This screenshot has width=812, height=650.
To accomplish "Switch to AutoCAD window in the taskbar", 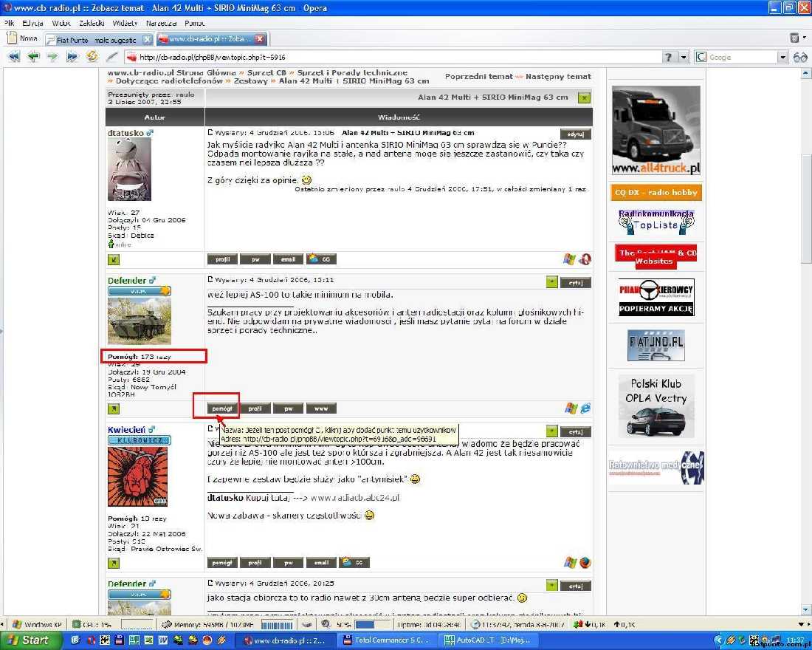I will point(488,640).
